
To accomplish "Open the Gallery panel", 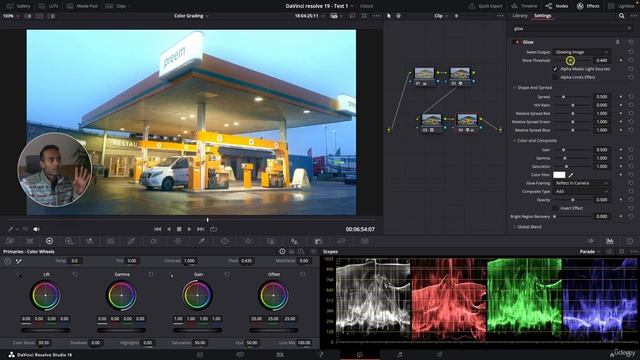I will click(x=18, y=6).
